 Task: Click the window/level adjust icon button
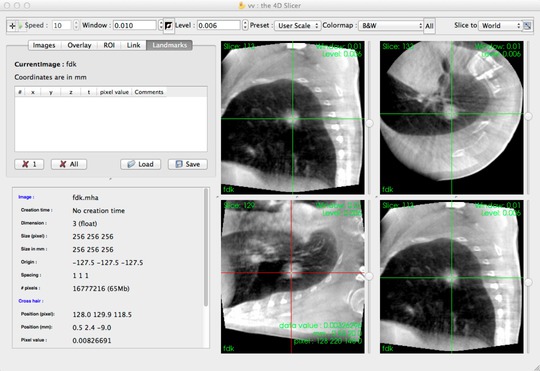pos(168,25)
